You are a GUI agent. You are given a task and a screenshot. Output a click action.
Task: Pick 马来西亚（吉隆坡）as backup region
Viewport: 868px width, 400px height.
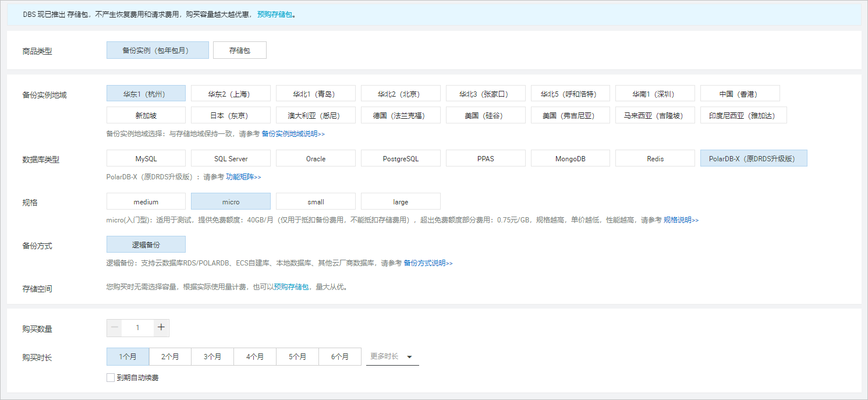656,115
